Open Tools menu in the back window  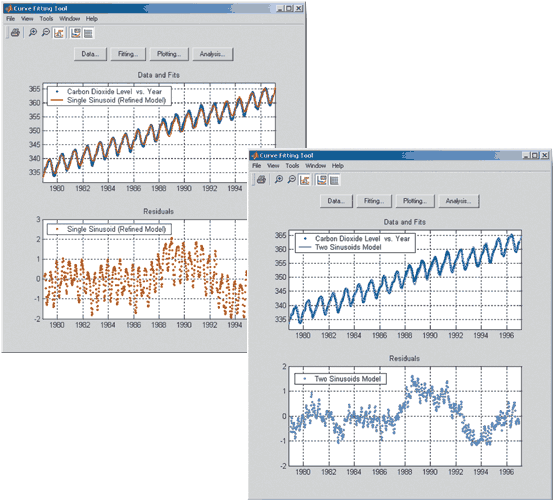click(x=46, y=19)
